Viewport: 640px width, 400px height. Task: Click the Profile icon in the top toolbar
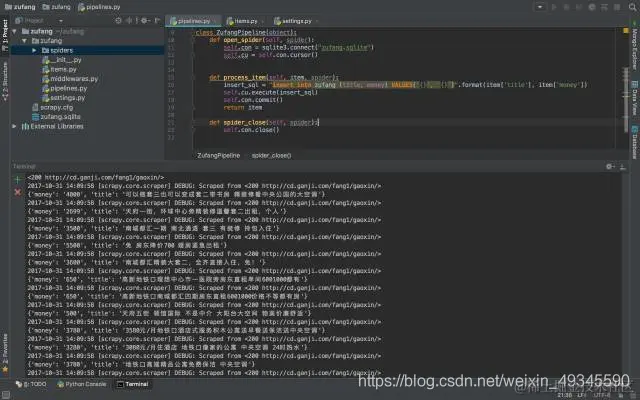[x=591, y=7]
